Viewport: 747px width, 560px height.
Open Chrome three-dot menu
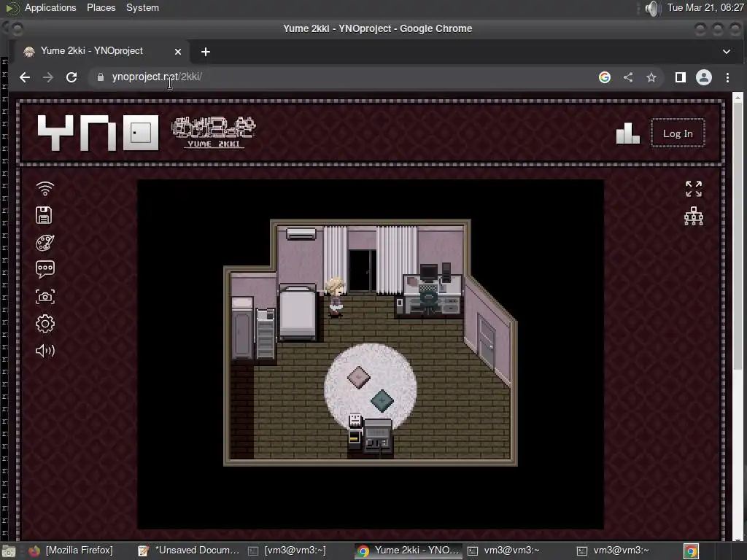coord(727,77)
